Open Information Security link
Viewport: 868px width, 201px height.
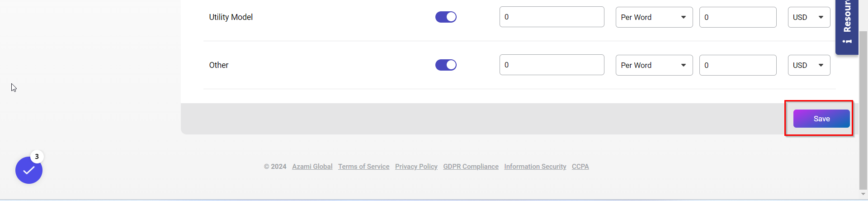tap(535, 167)
